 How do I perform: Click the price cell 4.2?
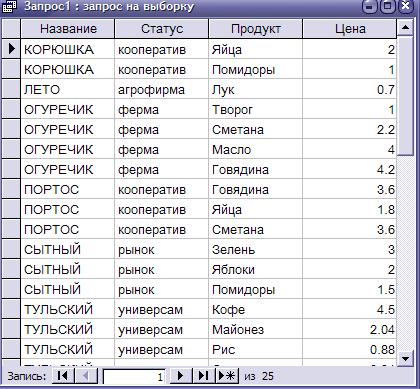[350, 169]
